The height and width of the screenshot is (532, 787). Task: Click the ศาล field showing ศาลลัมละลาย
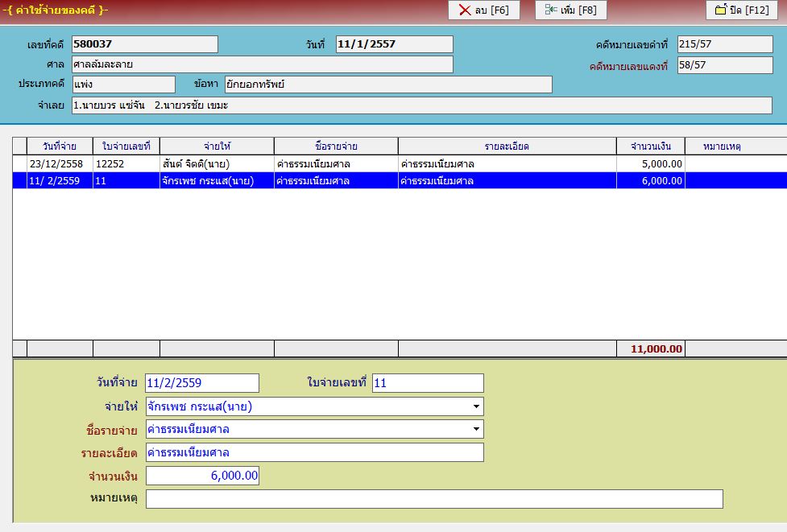(262, 64)
